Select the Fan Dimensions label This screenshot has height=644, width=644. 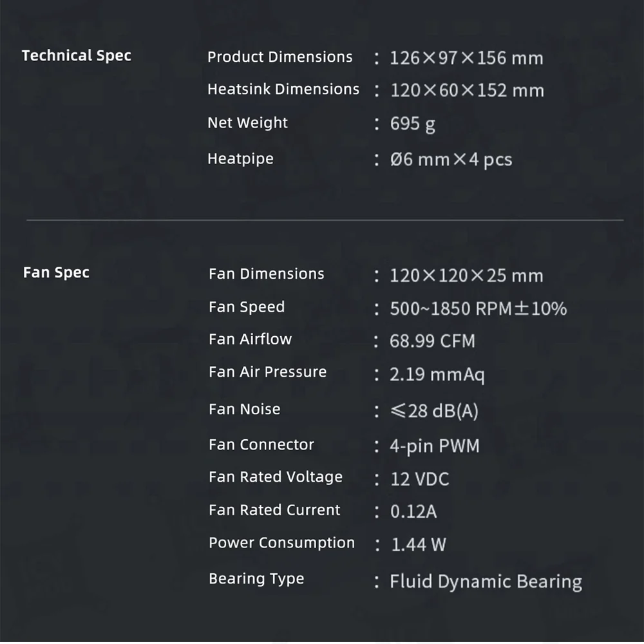pyautogui.click(x=266, y=274)
